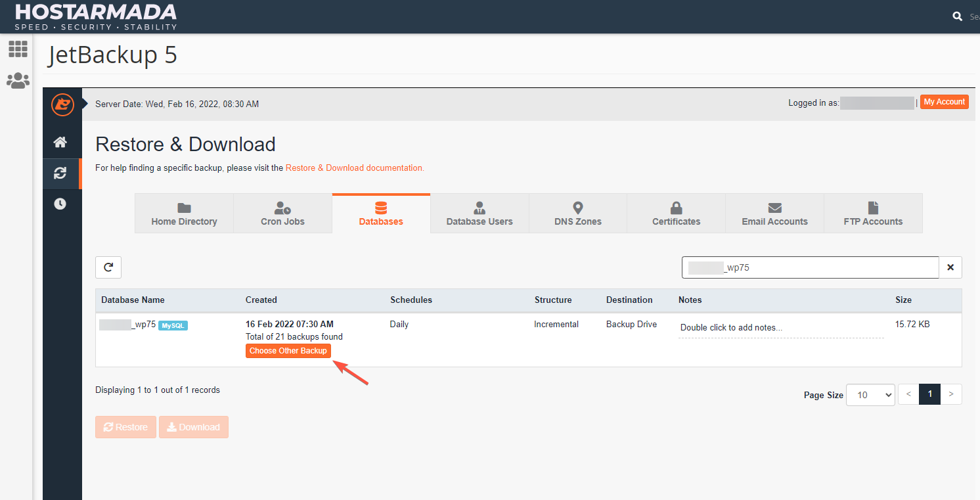
Task: Select the Certificates tab
Action: [676, 214]
